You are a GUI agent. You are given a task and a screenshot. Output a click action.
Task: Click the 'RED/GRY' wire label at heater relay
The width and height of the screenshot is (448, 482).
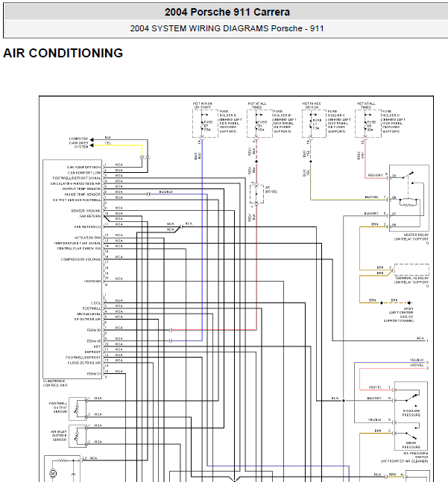(376, 175)
